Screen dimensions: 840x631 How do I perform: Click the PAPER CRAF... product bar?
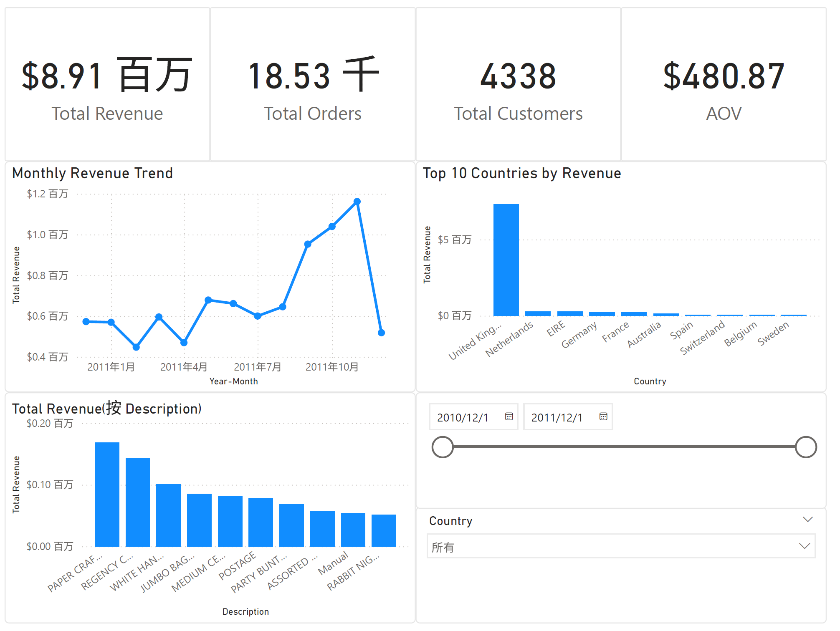tap(107, 495)
